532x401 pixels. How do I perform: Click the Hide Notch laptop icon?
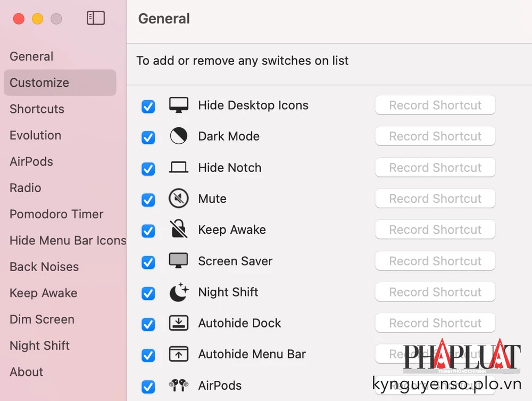[179, 168]
